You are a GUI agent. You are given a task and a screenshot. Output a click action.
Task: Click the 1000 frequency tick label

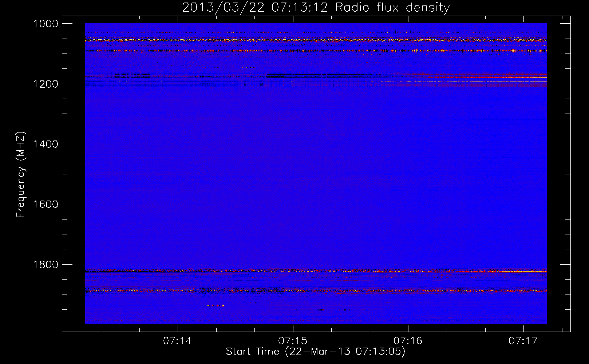pyautogui.click(x=46, y=24)
